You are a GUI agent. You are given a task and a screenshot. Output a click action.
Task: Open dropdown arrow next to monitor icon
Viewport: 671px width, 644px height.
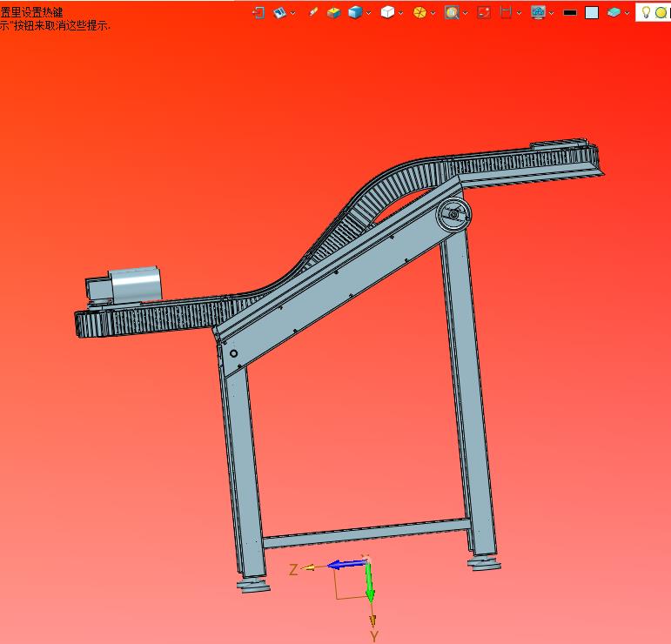pyautogui.click(x=552, y=13)
